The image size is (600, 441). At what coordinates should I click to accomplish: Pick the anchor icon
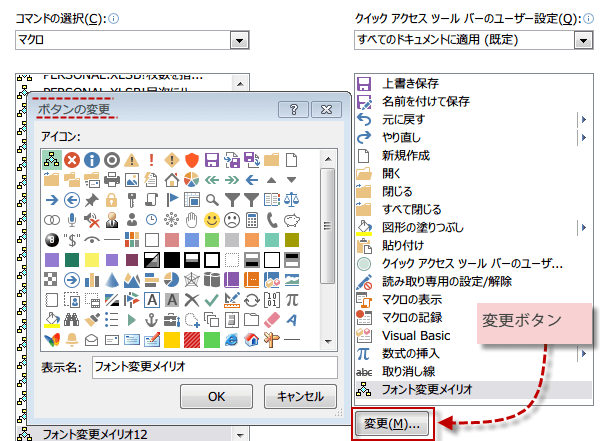(152, 320)
